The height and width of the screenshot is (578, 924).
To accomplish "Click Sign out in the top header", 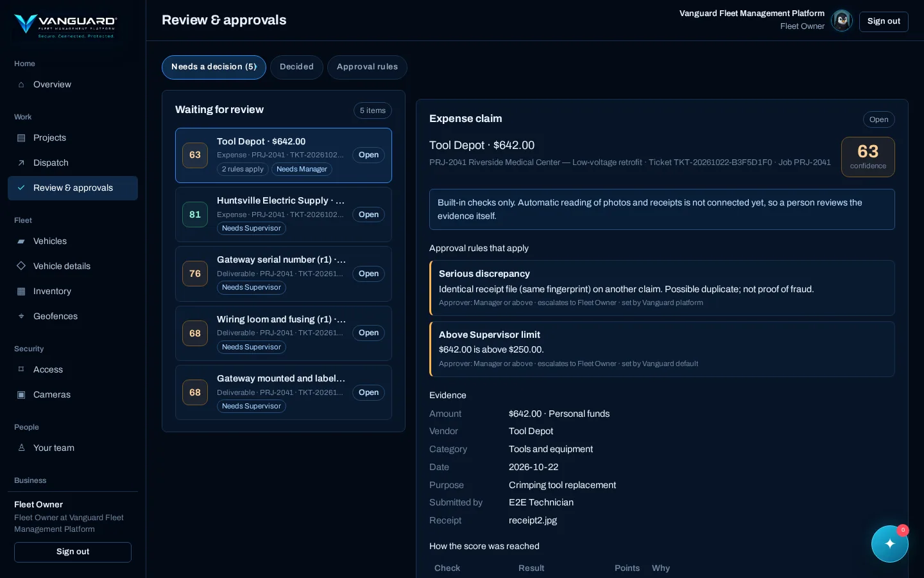I will [884, 21].
